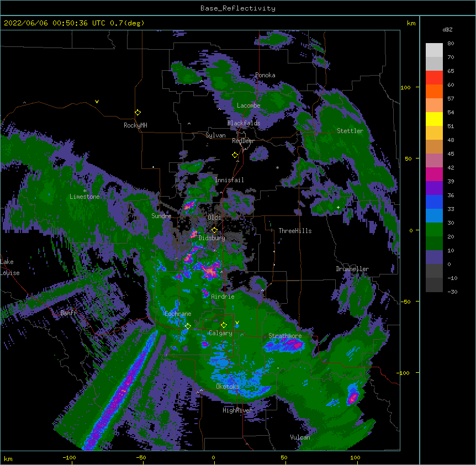Viewport: 476px width, 465px height.
Task: Click the ThreeHills label
Action: tap(295, 231)
